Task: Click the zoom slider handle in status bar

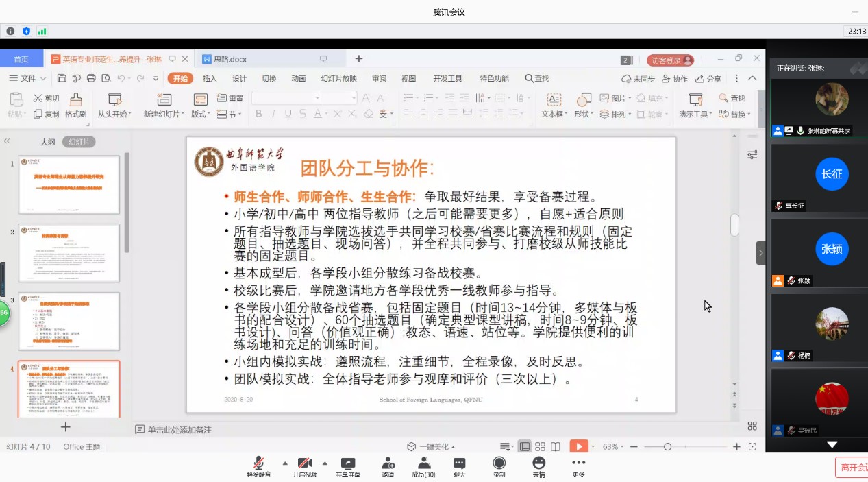Action: click(x=667, y=447)
